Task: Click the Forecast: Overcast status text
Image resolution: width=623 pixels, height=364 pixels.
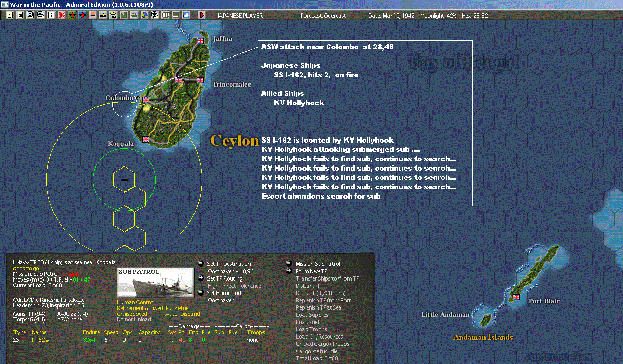Action: click(x=323, y=16)
